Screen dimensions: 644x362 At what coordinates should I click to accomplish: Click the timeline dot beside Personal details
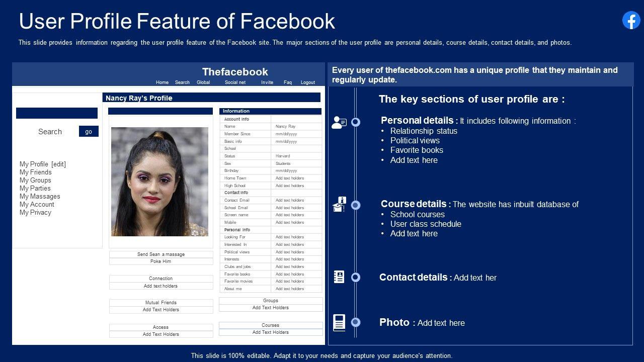(356, 122)
